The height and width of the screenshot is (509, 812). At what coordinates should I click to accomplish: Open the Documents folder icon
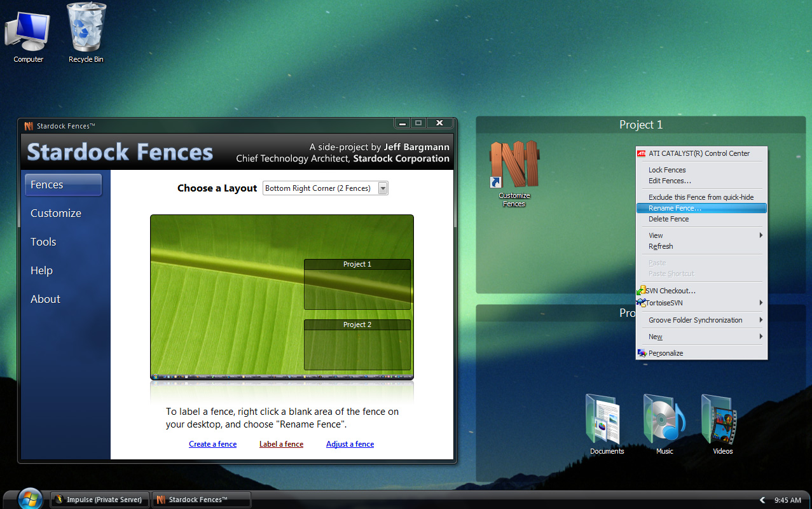click(607, 424)
